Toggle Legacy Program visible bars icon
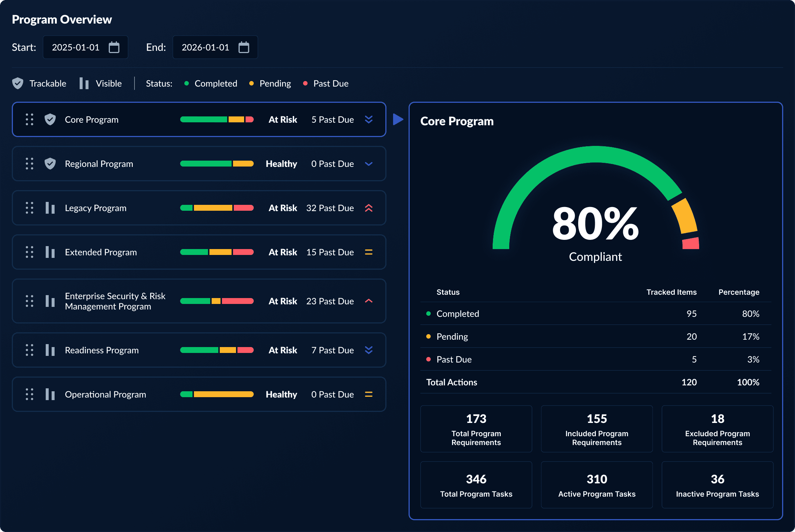 pyautogui.click(x=50, y=208)
